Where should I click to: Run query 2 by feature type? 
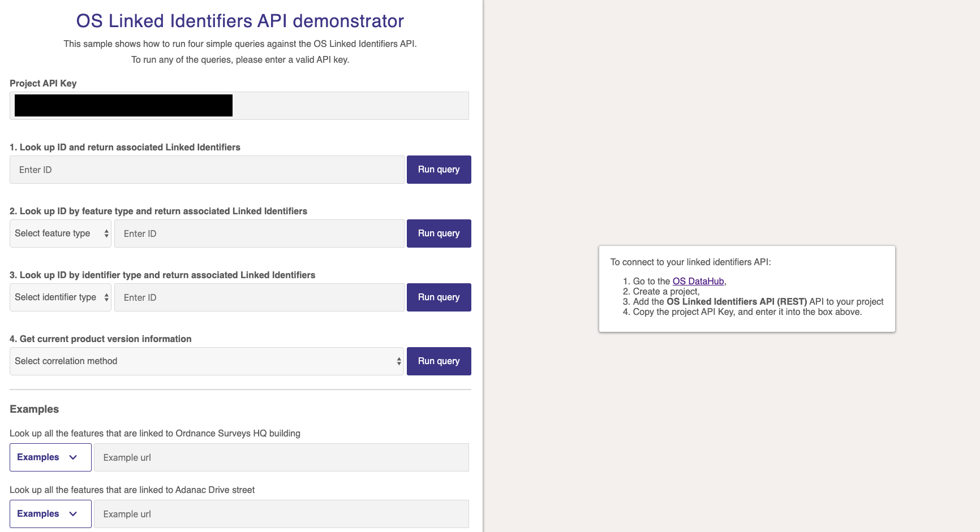click(439, 233)
